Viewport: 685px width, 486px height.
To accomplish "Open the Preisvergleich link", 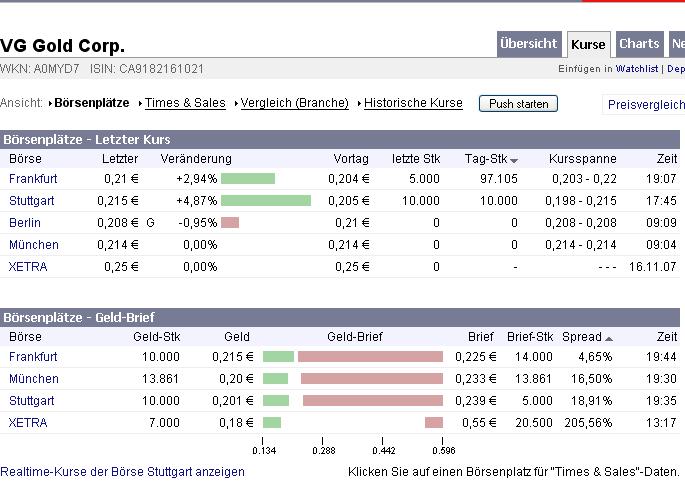I will (x=646, y=104).
